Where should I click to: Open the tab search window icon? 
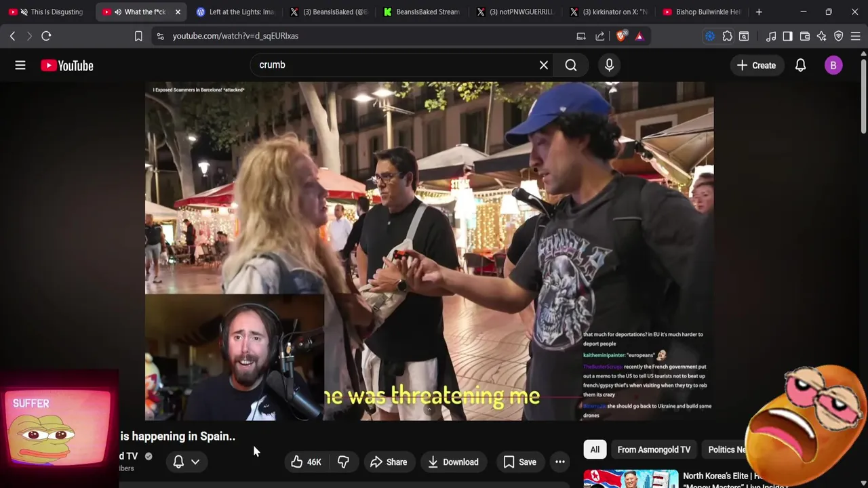pos(744,36)
